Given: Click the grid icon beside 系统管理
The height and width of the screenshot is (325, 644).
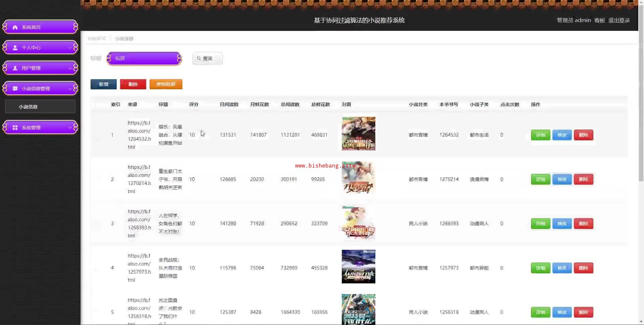Looking at the screenshot, I should 15,128.
